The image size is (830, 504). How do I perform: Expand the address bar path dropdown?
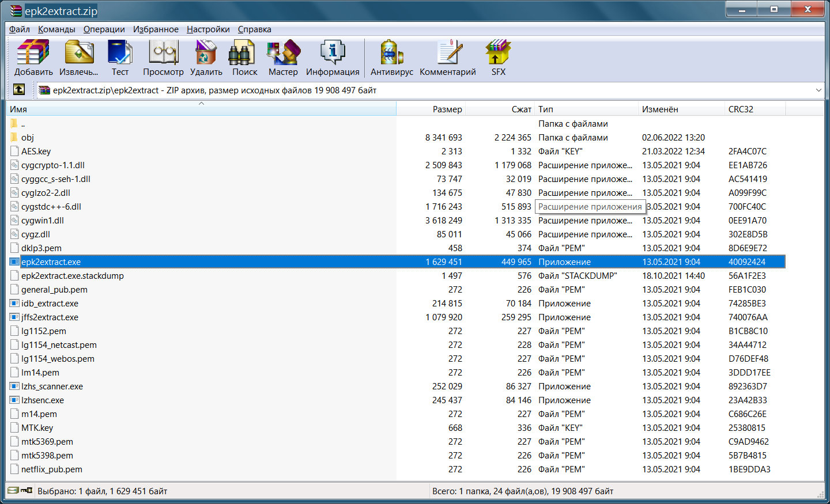pyautogui.click(x=818, y=90)
